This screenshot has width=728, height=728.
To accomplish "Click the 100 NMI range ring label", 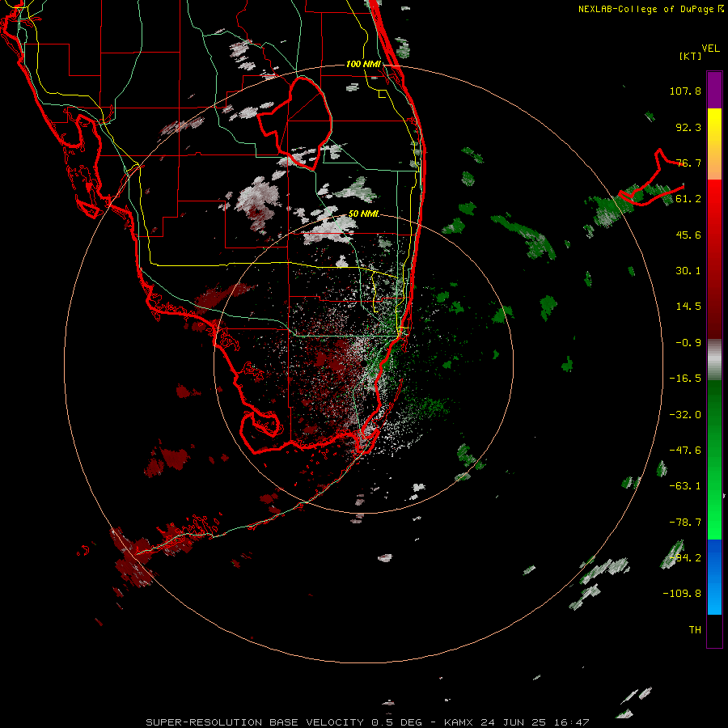I will pos(363,64).
